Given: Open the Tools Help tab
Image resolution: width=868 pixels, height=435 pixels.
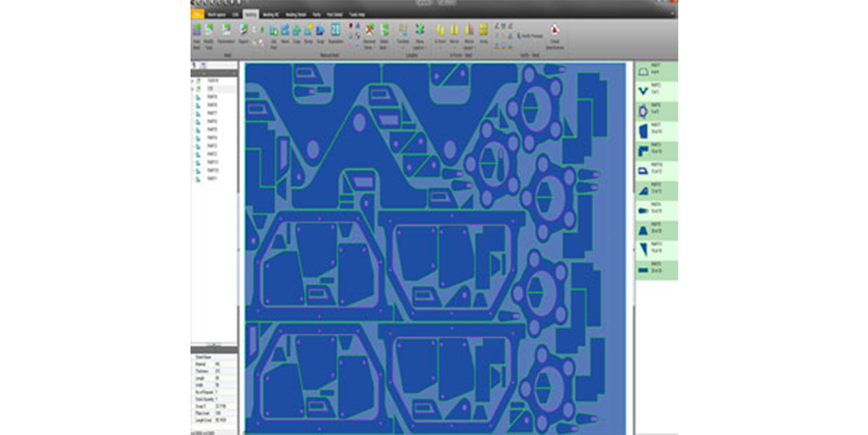Looking at the screenshot, I should (357, 14).
